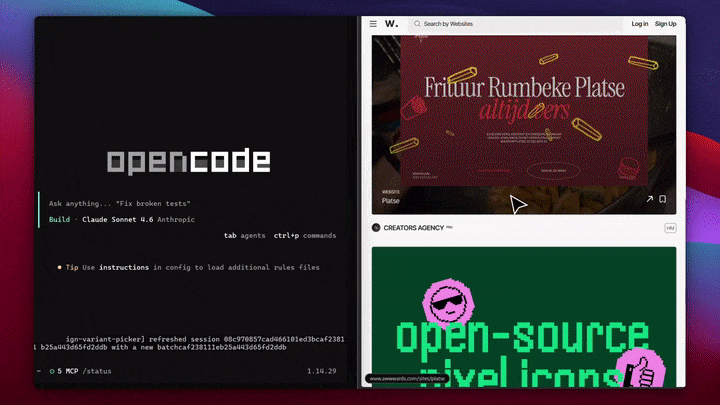Screen dimensions: 720x405
Task: Click the external visit arrow on Platse card
Action: (649, 199)
